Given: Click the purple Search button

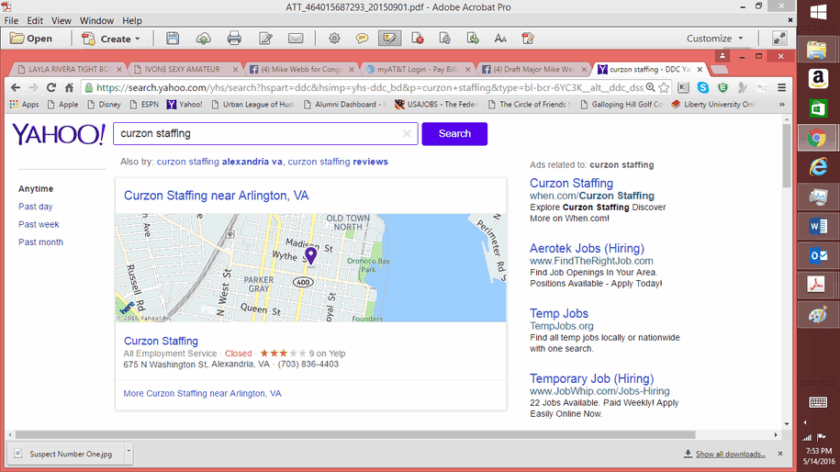Looking at the screenshot, I should point(454,133).
